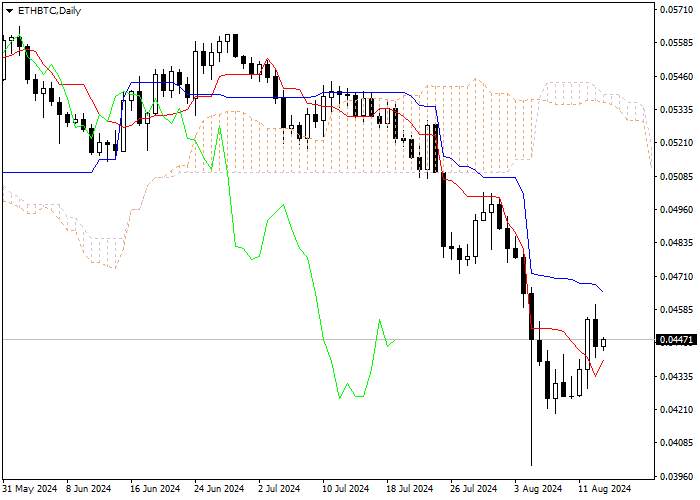Select the 0.05210 price scale label
The image size is (700, 500).
pos(677,143)
